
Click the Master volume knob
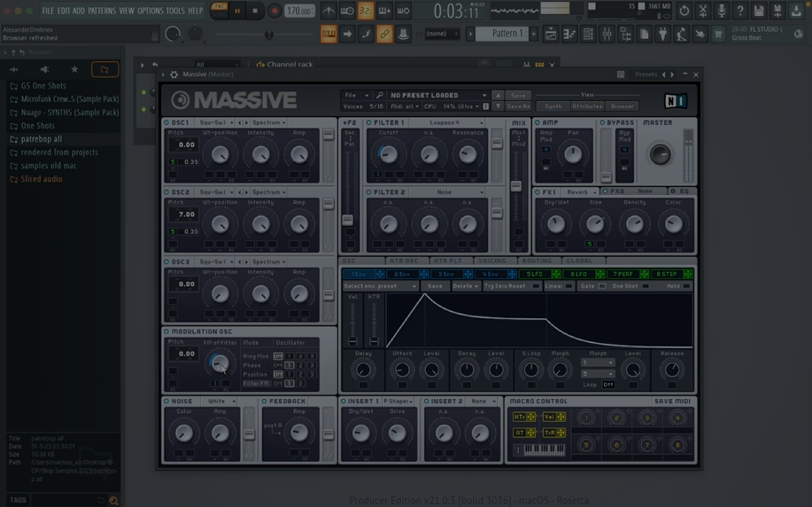(x=660, y=154)
